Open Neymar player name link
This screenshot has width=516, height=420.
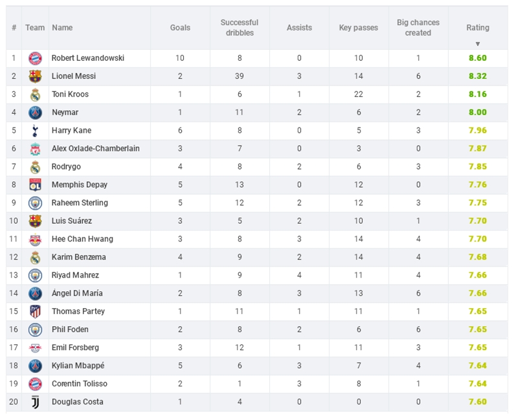(x=65, y=113)
